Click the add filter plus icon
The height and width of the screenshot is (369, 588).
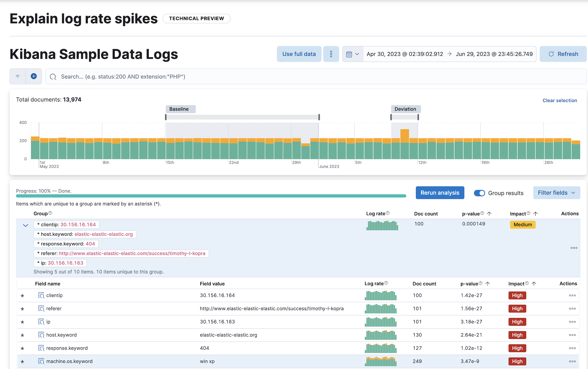click(x=34, y=77)
